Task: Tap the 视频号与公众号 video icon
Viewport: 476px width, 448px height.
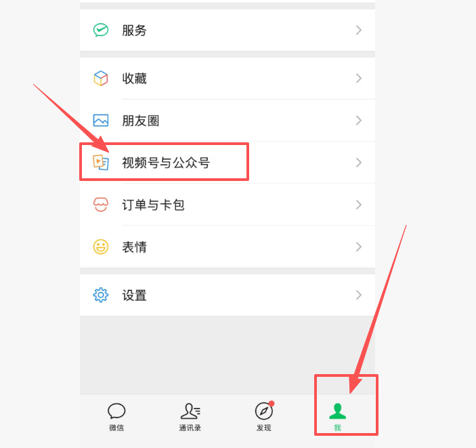Action: coord(101,162)
